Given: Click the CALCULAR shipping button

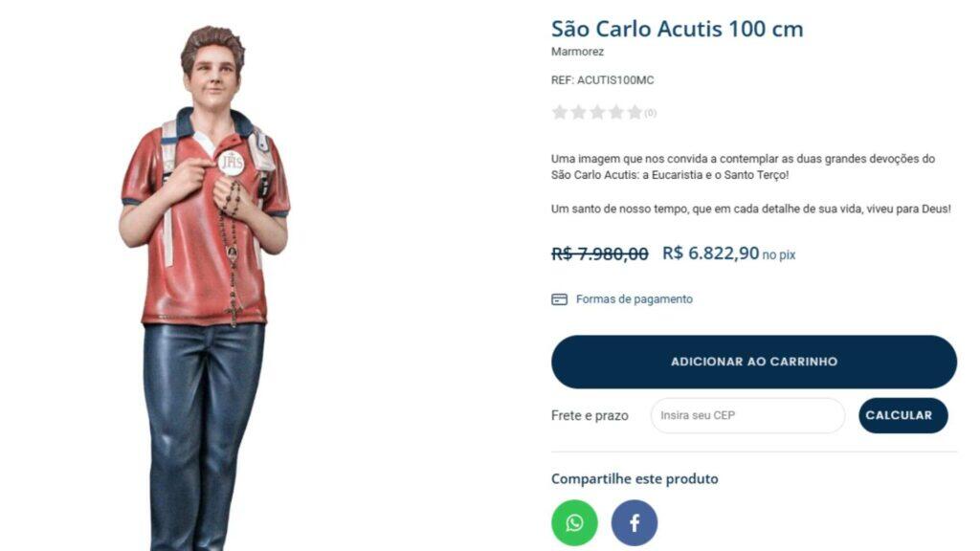Looking at the screenshot, I should pos(903,415).
